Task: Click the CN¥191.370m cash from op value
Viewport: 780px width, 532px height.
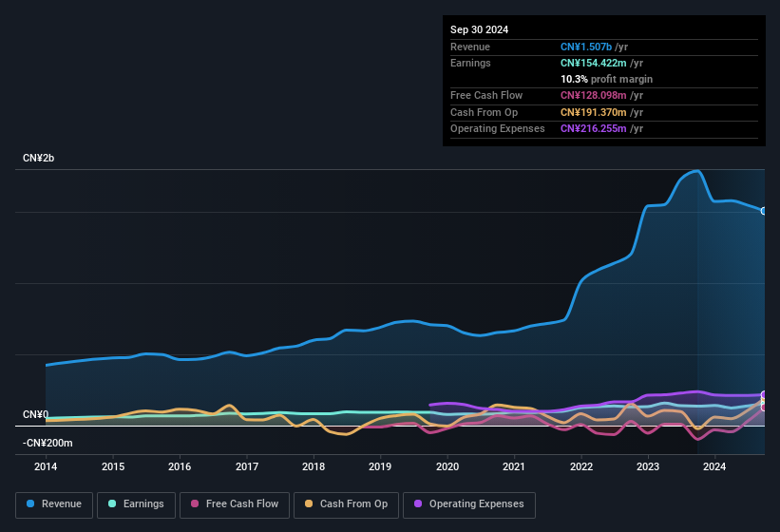Action: (594, 112)
